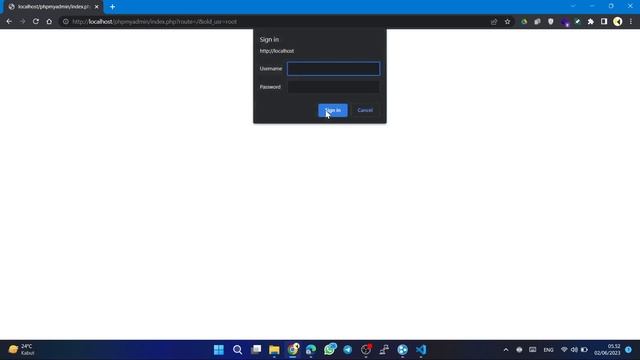Open Task View on taskbar
This screenshot has width=640, height=360.
coord(256,350)
